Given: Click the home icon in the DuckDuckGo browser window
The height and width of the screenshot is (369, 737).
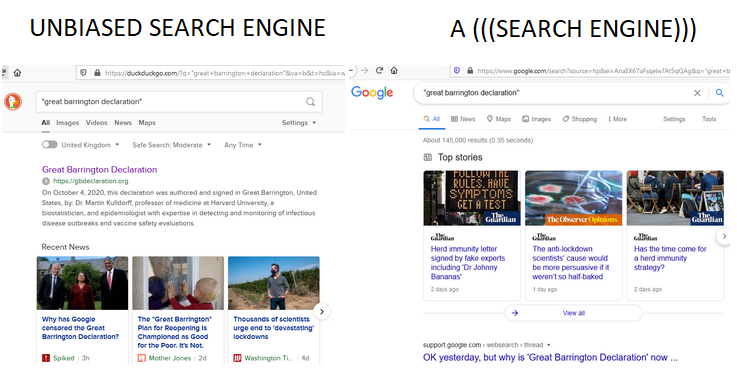Looking at the screenshot, I should 17,73.
